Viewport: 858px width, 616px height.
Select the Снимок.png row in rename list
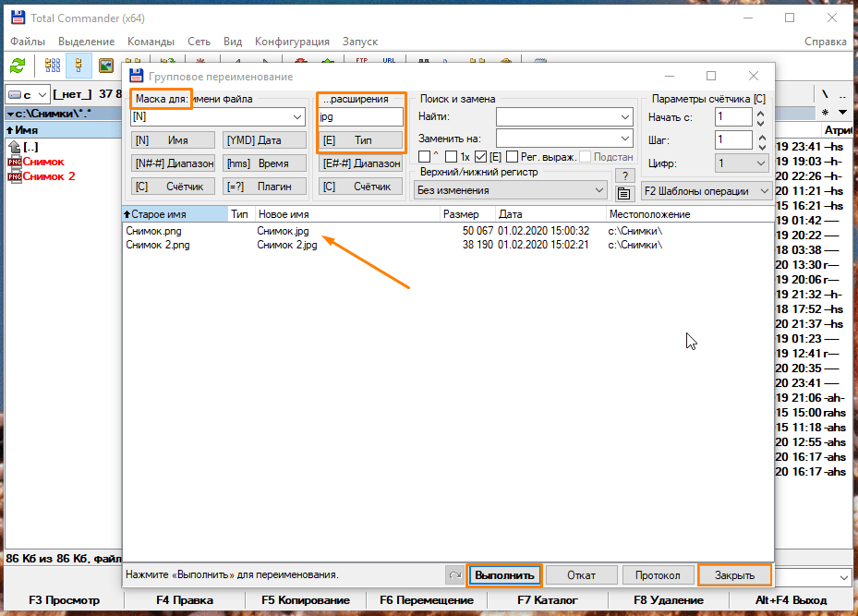point(448,231)
